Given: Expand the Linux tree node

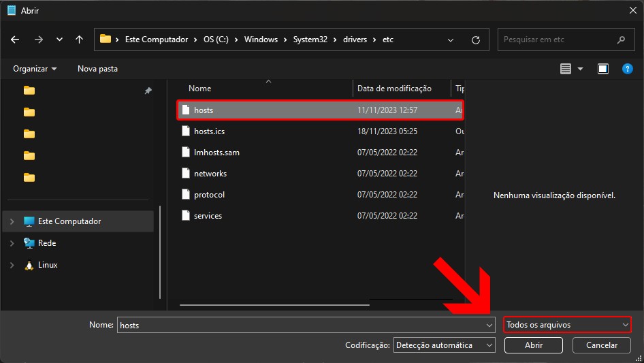Looking at the screenshot, I should 12,265.
